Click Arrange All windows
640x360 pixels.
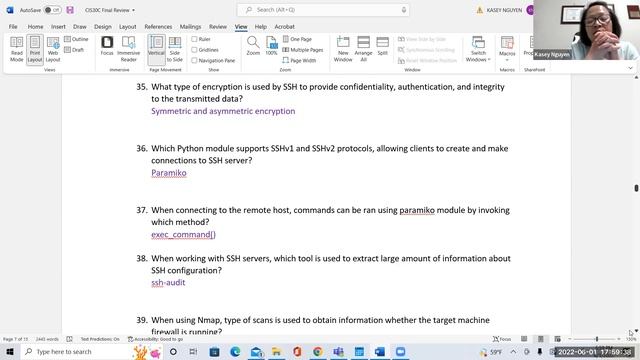point(363,49)
